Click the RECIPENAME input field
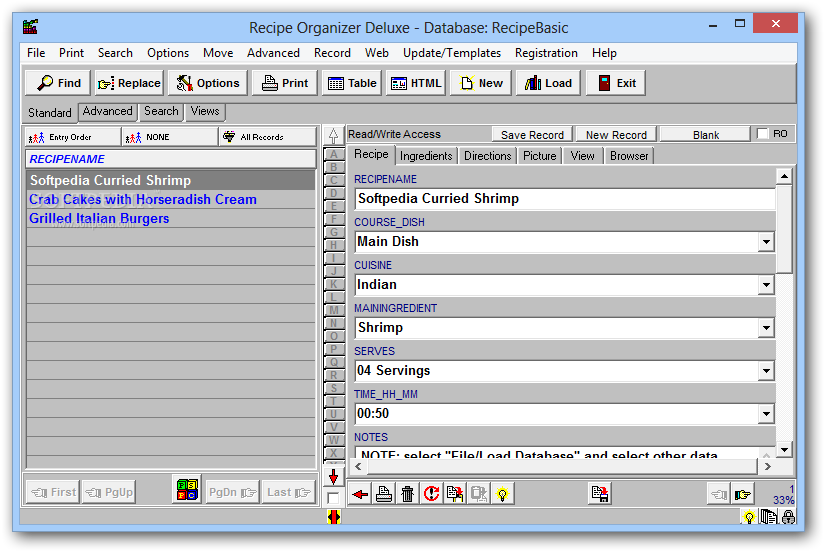Image resolution: width=825 pixels, height=552 pixels. point(565,199)
